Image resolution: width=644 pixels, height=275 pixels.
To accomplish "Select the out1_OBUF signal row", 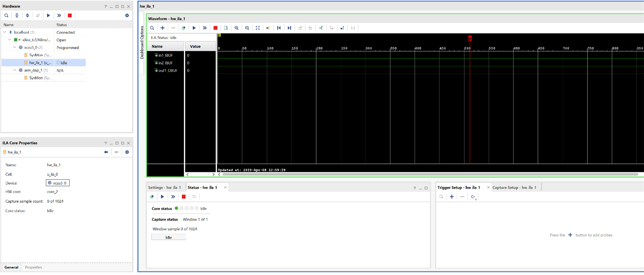I will (x=167, y=70).
